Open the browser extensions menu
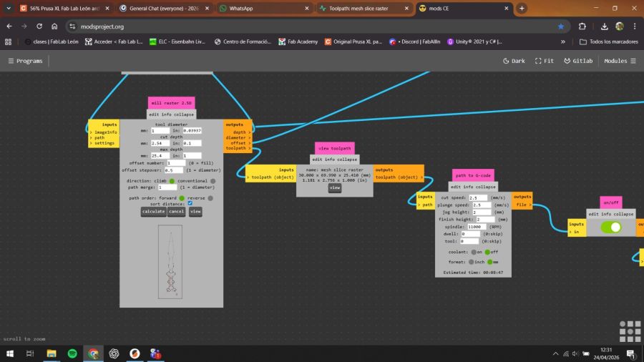Image resolution: width=644 pixels, height=362 pixels. pyautogui.click(x=582, y=26)
